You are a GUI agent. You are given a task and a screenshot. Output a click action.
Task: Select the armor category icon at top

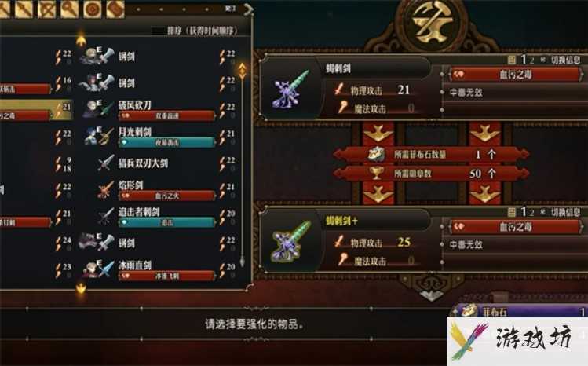coord(115,9)
